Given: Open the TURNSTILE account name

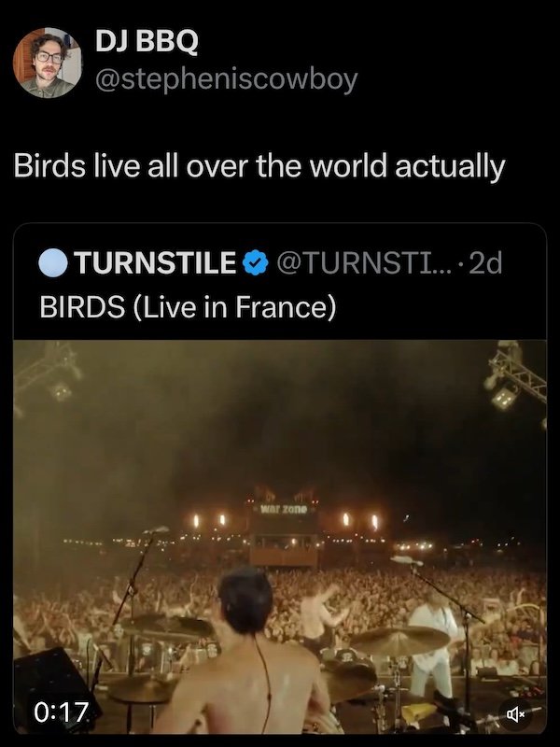Looking at the screenshot, I should click(154, 264).
